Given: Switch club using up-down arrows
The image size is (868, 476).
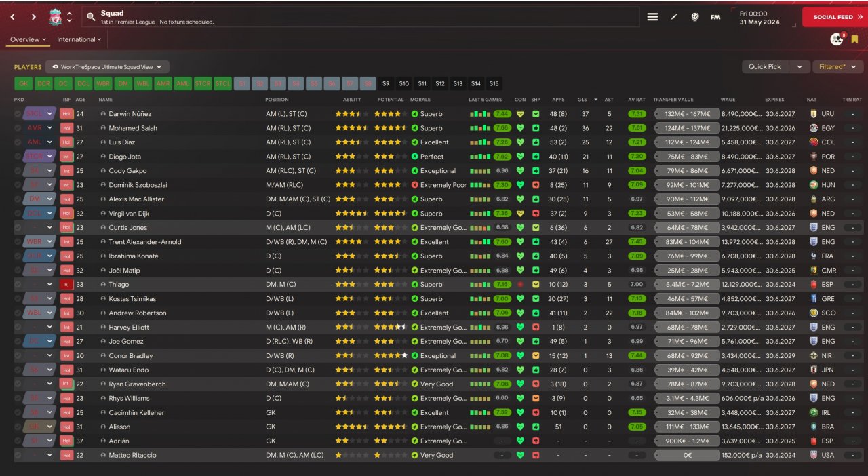Looking at the screenshot, I should [x=69, y=17].
